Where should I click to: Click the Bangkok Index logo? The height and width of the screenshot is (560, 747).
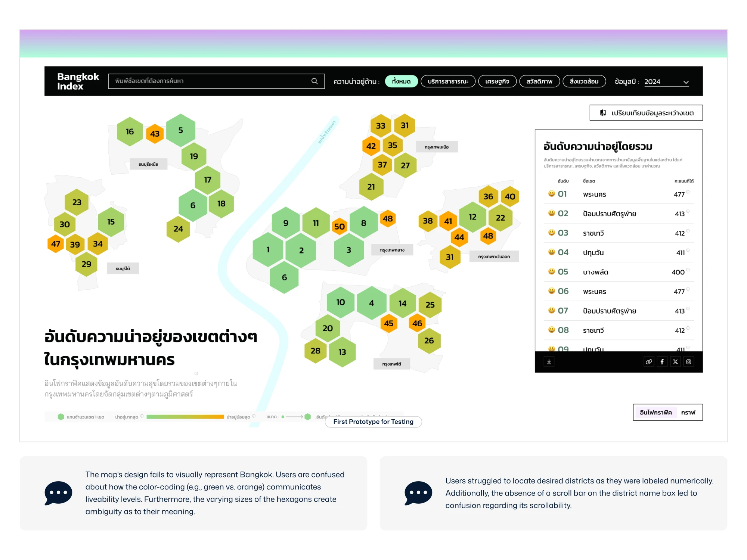coord(78,81)
